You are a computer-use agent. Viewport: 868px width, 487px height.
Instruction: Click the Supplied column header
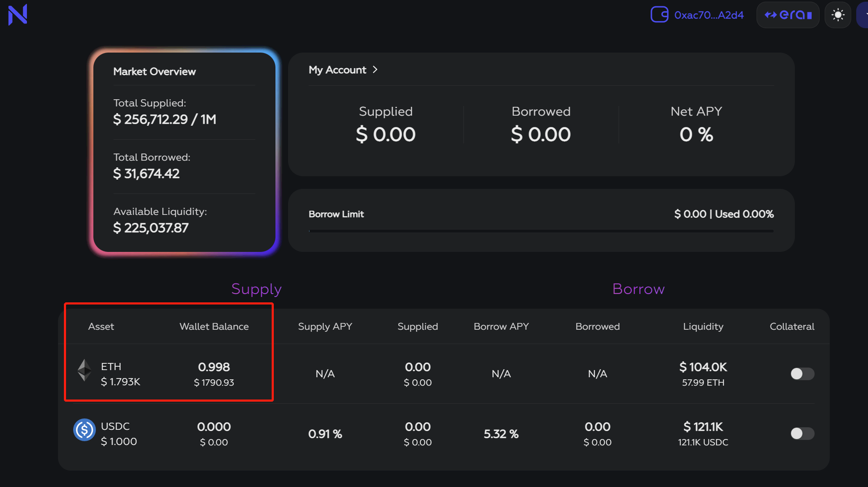418,327
